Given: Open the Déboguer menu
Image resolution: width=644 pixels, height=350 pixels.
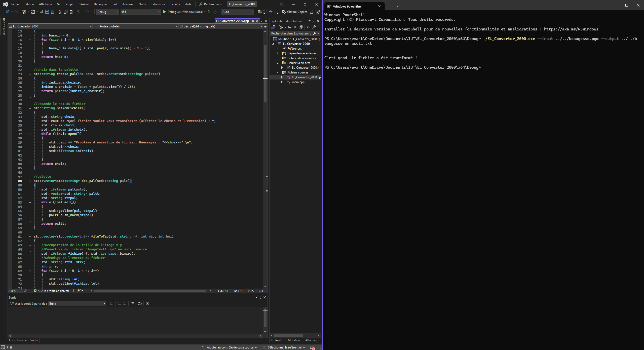Looking at the screenshot, I should 100,4.
